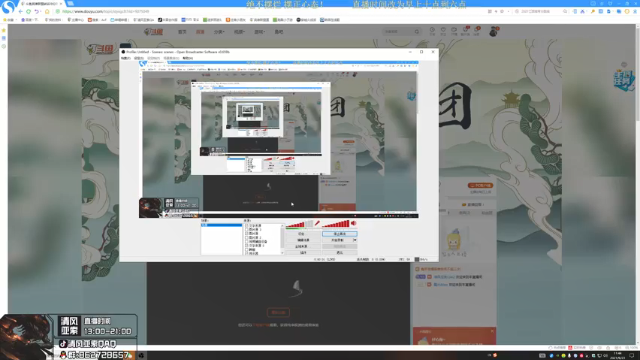The width and height of the screenshot is (640, 360).
Task: Mute desktop audio using OBS speaker icon
Action: pos(353,223)
